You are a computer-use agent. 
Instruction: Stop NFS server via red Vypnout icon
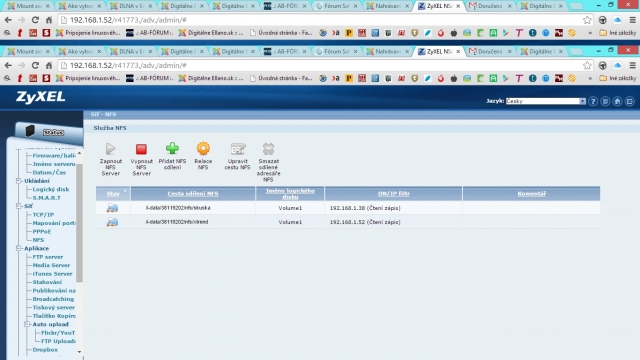[141, 149]
